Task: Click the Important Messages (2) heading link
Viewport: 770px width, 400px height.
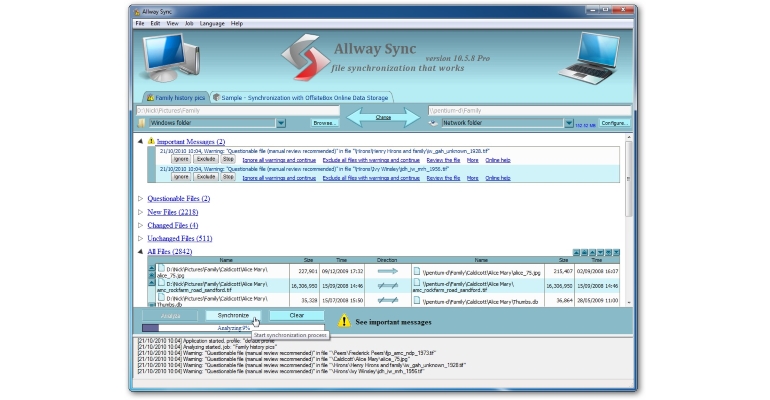Action: pyautogui.click(x=191, y=142)
